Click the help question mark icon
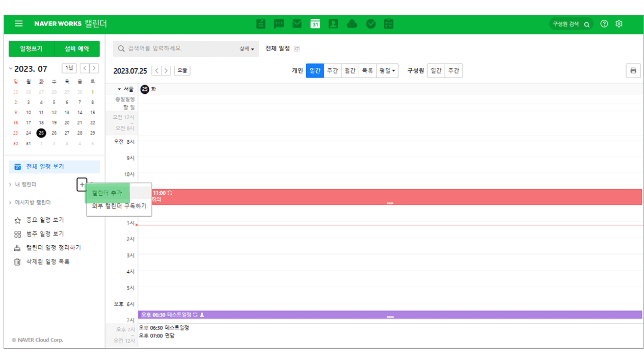644x363 pixels. (x=604, y=24)
